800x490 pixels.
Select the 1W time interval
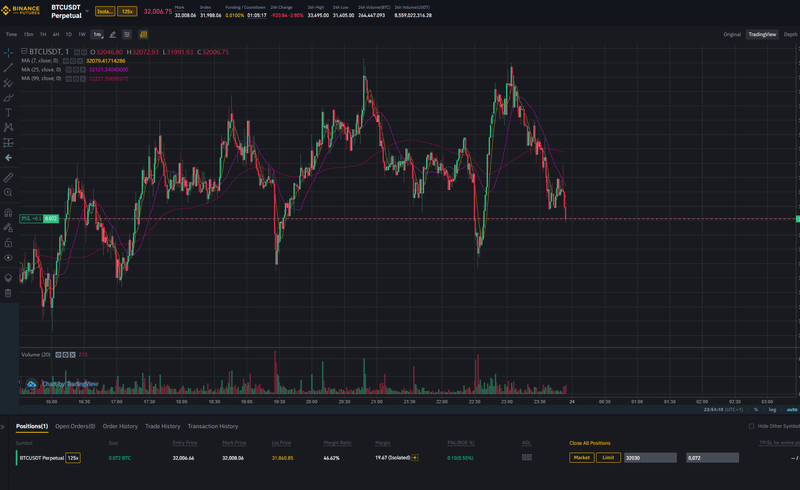point(82,35)
